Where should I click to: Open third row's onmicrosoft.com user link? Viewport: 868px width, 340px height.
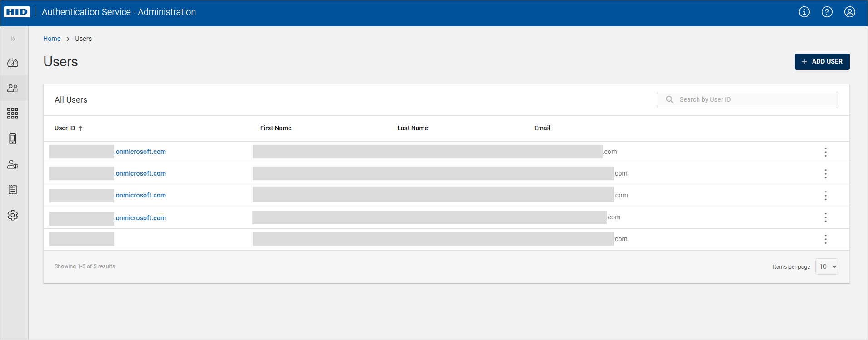click(x=140, y=195)
